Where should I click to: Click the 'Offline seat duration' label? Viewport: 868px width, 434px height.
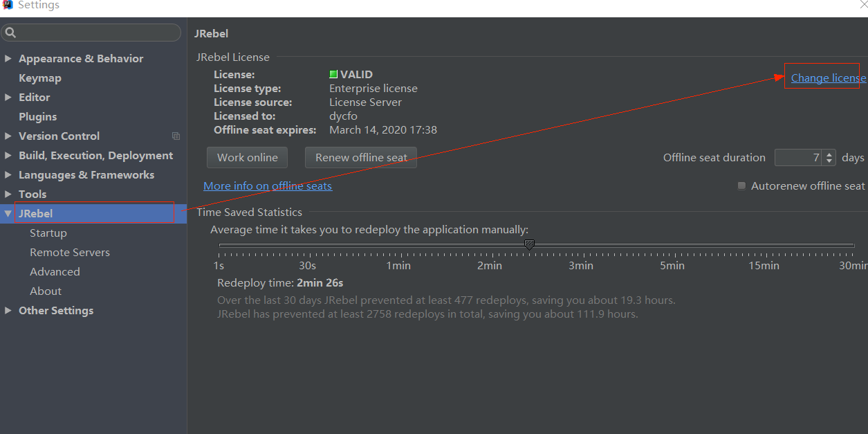point(714,158)
